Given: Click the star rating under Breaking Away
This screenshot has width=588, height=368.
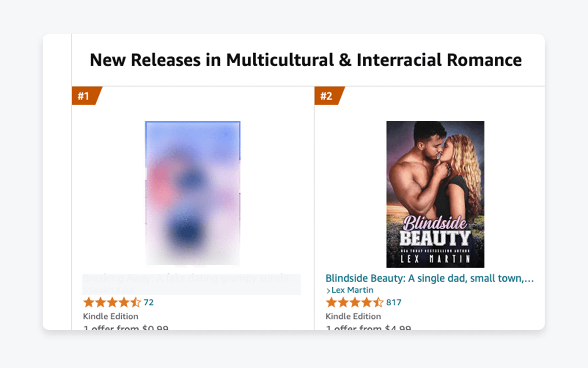Looking at the screenshot, I should (x=111, y=302).
